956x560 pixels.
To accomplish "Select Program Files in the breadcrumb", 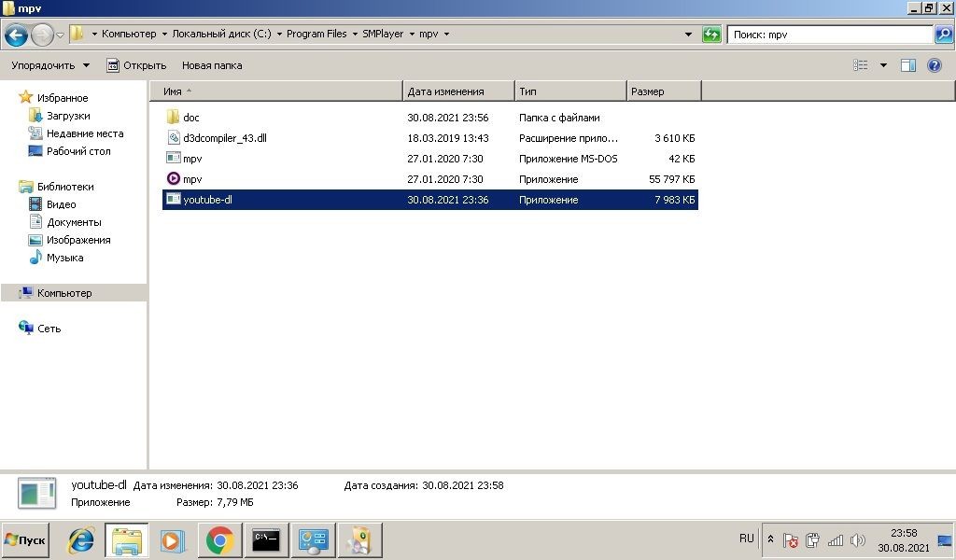I will [x=316, y=35].
